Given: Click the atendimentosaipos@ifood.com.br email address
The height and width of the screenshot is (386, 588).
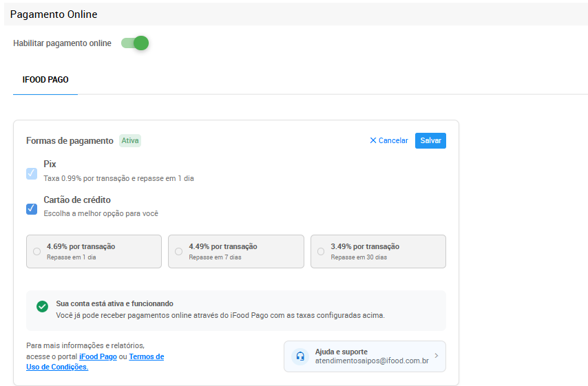Looking at the screenshot, I should (x=372, y=361).
